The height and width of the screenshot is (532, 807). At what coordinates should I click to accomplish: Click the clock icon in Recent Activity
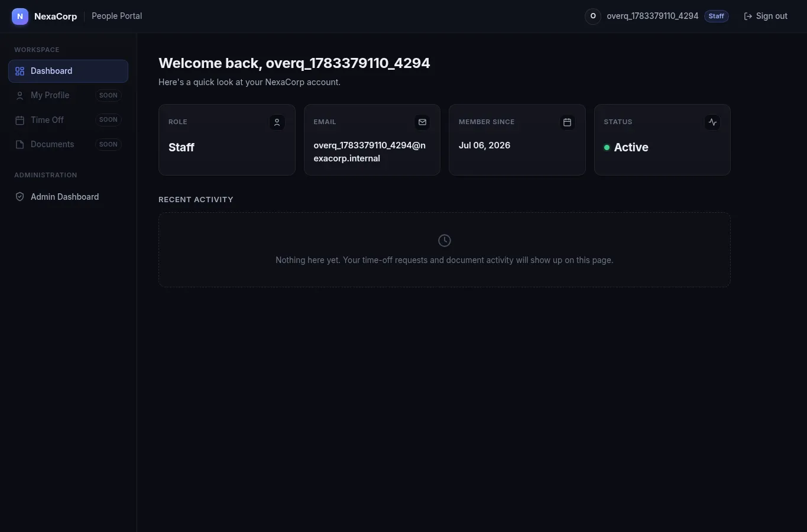(x=445, y=241)
